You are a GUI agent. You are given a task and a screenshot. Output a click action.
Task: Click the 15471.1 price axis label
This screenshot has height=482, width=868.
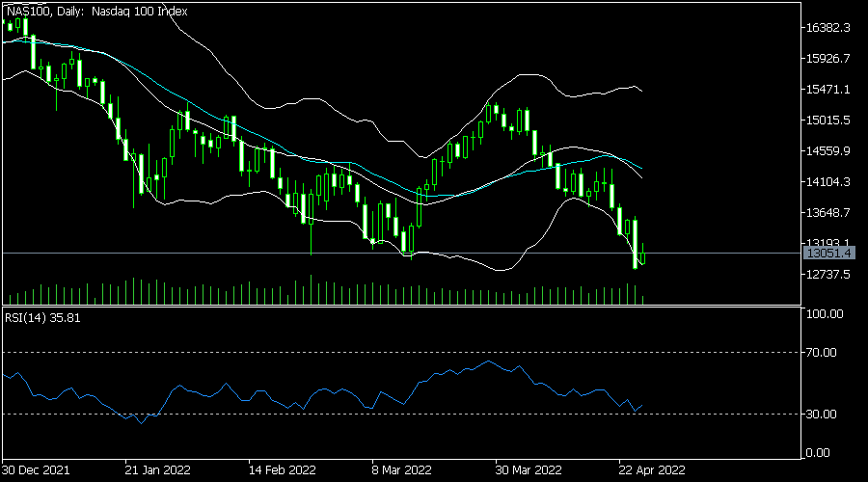(828, 89)
